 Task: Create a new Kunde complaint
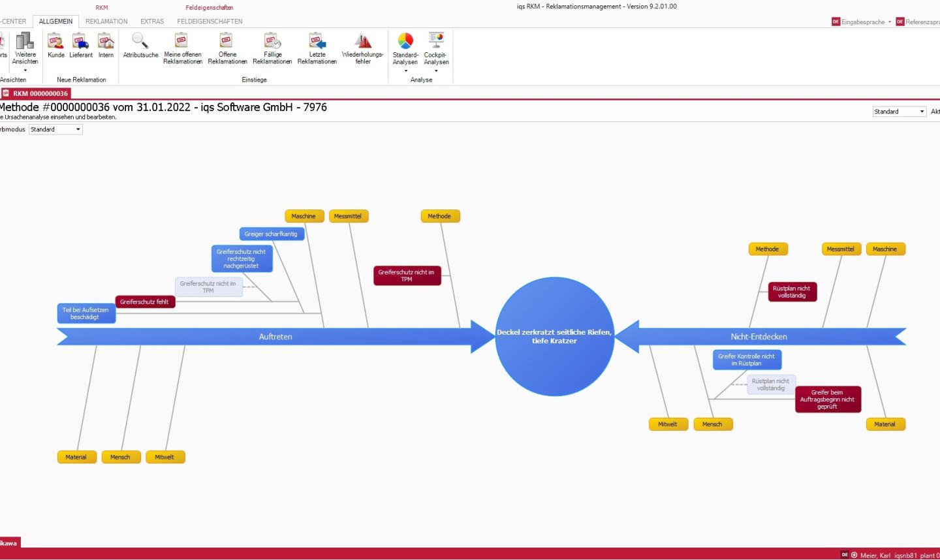(56, 46)
